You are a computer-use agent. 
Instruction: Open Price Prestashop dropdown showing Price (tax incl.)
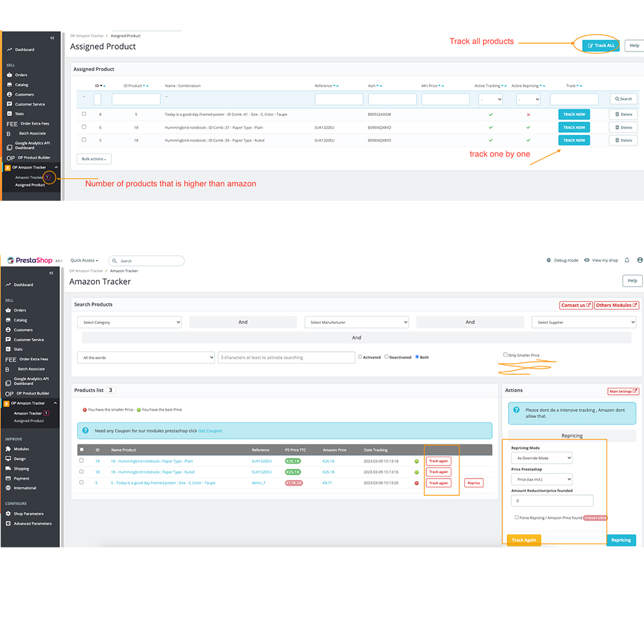click(542, 479)
